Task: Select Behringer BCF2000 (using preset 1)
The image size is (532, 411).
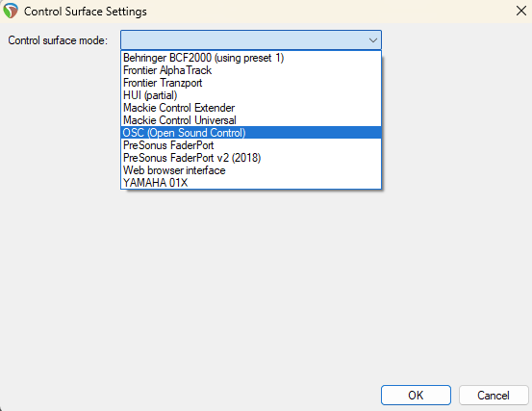Action: (x=251, y=58)
